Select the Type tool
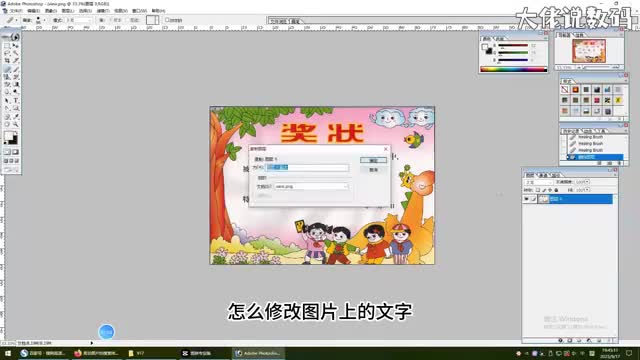The width and height of the screenshot is (640, 360). [x=16, y=100]
